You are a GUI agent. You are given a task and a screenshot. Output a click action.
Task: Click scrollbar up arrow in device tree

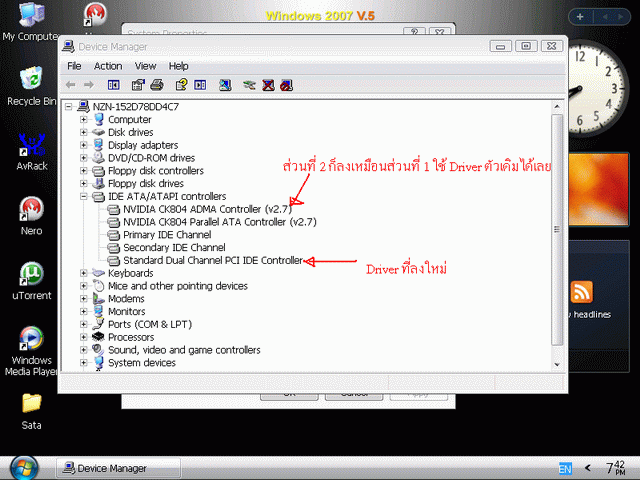point(557,107)
